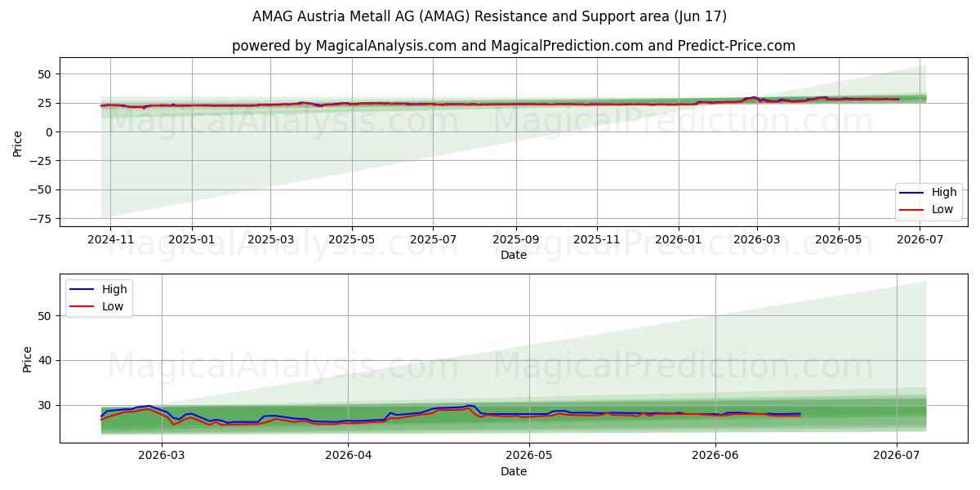Click the bottom chart 'Price' axis label
The height and width of the screenshot is (490, 980).
click(28, 359)
